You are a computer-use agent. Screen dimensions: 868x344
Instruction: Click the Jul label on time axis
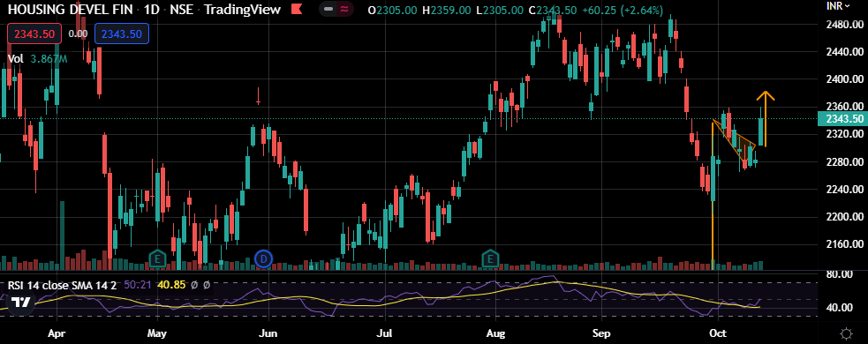385,334
